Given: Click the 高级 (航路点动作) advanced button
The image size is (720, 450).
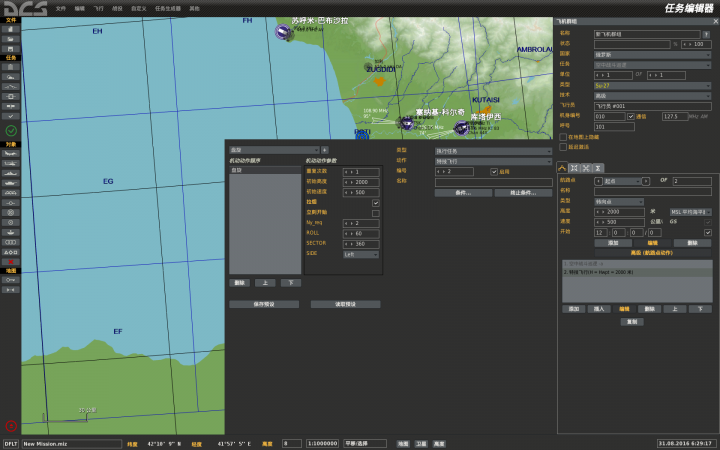Looking at the screenshot, I should [652, 253].
